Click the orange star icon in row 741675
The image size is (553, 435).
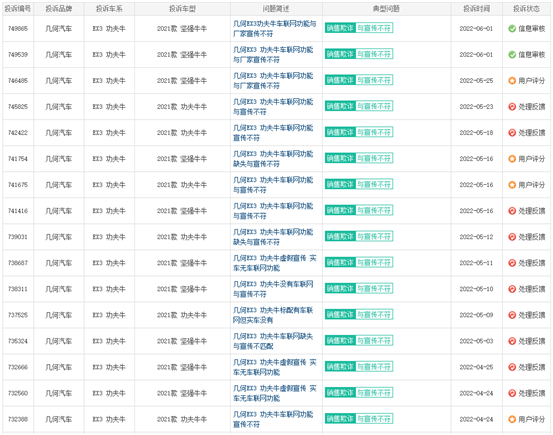(512, 185)
